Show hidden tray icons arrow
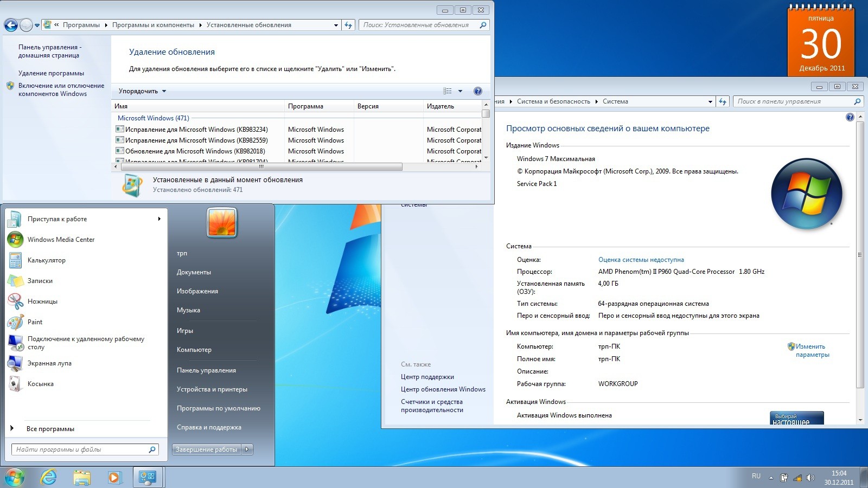Screen dimensions: 868x488 click(x=771, y=478)
